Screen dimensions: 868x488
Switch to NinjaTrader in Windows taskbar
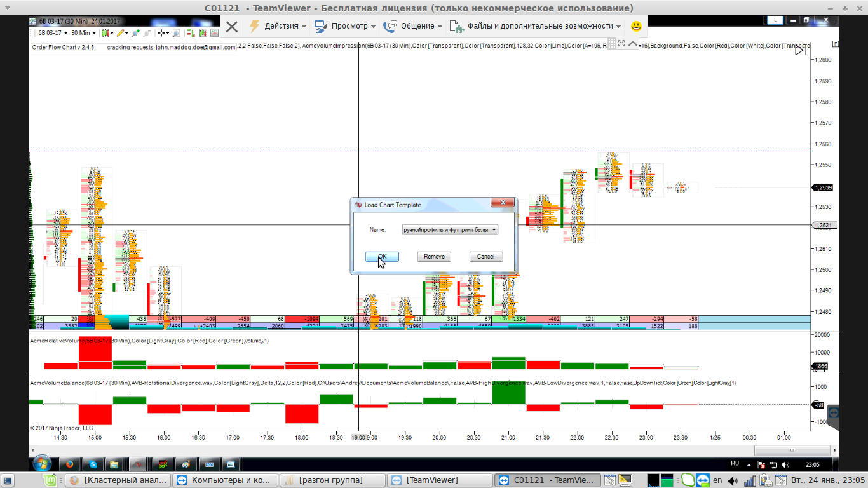(x=138, y=464)
